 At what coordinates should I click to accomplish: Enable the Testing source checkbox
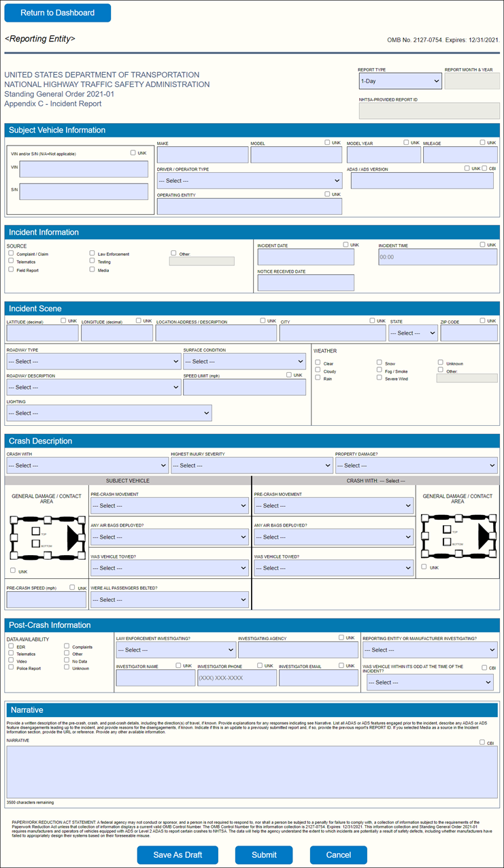coord(92,261)
